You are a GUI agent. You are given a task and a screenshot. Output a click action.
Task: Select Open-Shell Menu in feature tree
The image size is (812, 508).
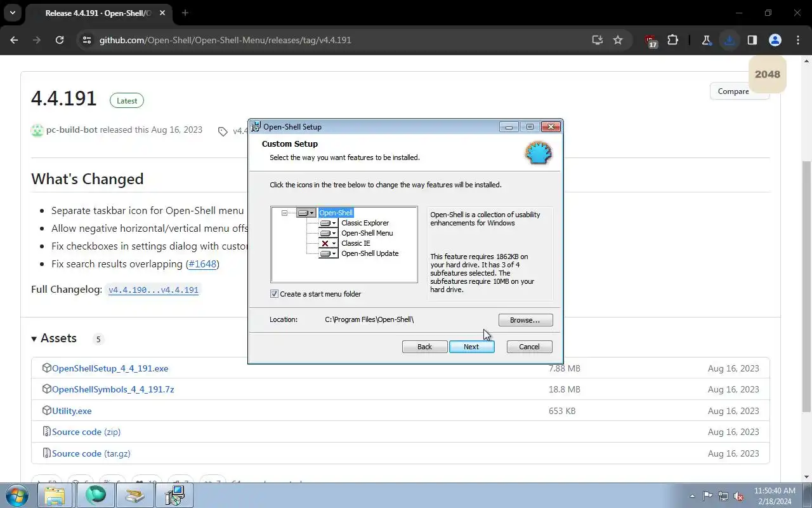click(367, 233)
